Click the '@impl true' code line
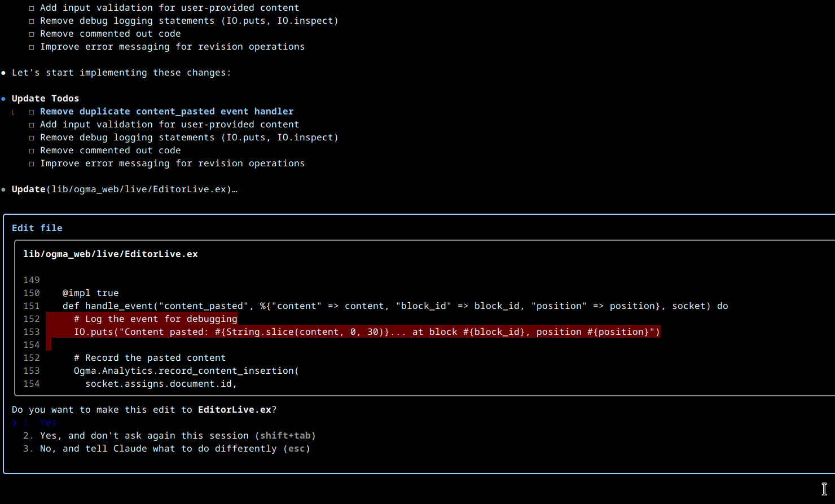This screenshot has width=835, height=504. [91, 293]
